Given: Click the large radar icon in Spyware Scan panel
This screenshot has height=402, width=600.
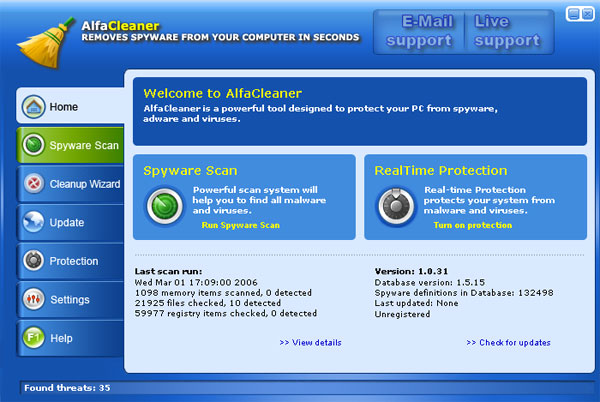Looking at the screenshot, I should tap(165, 206).
